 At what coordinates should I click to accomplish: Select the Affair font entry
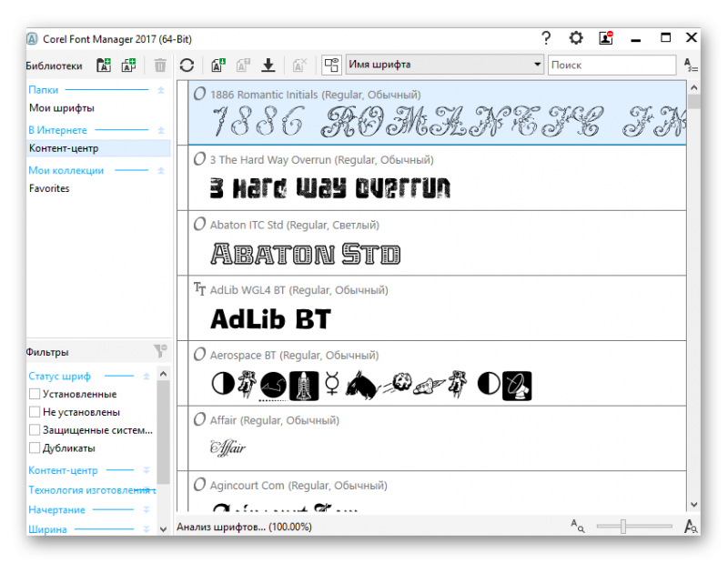coord(438,438)
